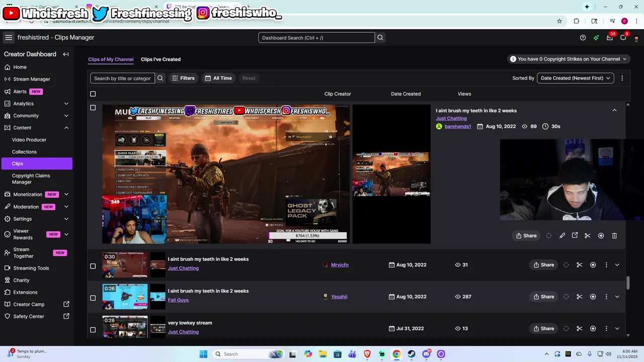Open the three-dot menu beside Sorted By
Viewport: 644px width, 362px height.
[622, 78]
